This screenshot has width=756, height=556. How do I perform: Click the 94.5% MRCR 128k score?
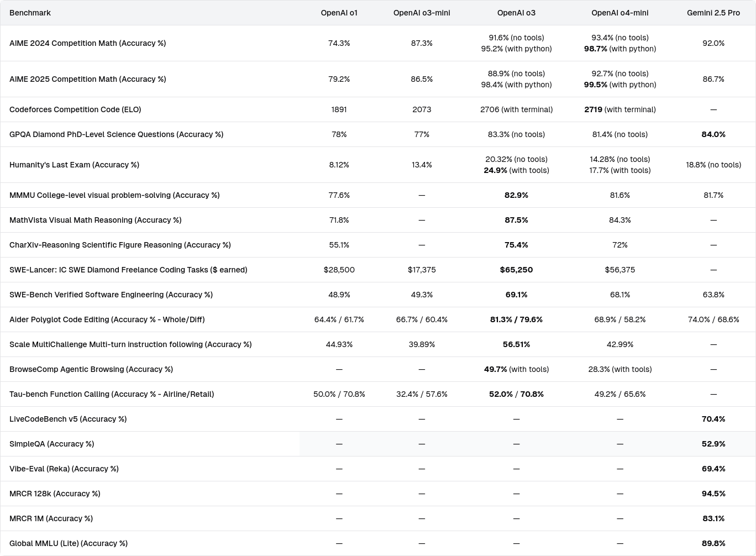(x=713, y=494)
